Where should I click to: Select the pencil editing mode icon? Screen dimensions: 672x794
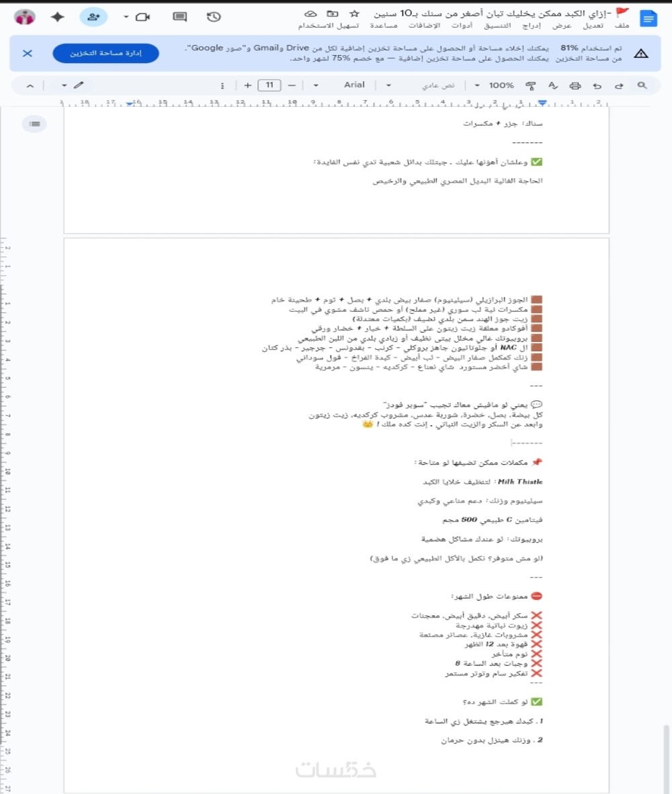[79, 85]
